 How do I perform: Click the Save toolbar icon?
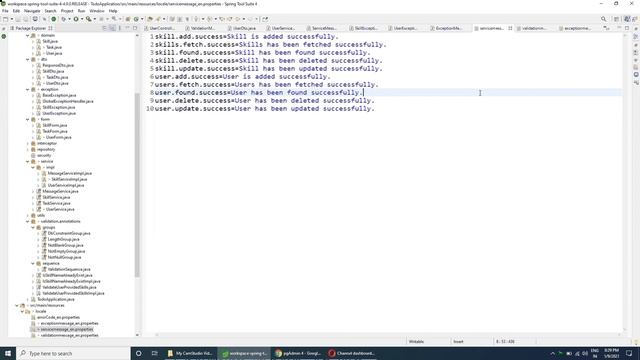18,19
